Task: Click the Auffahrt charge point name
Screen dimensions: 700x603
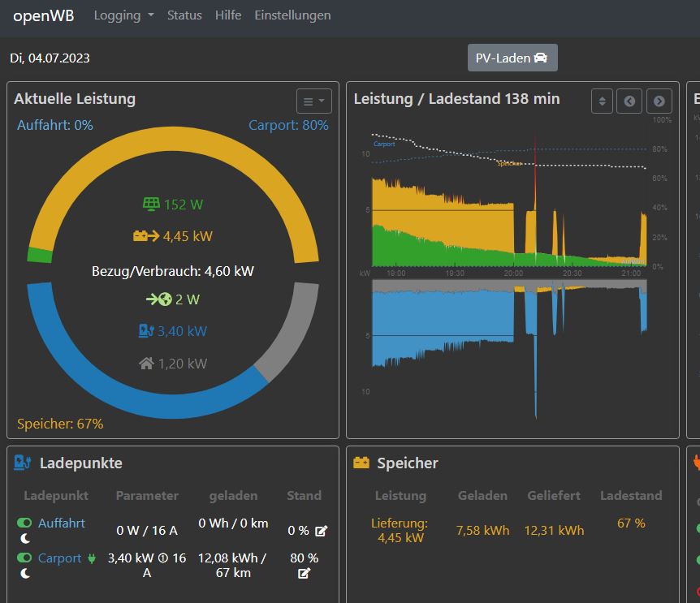Action: (62, 523)
